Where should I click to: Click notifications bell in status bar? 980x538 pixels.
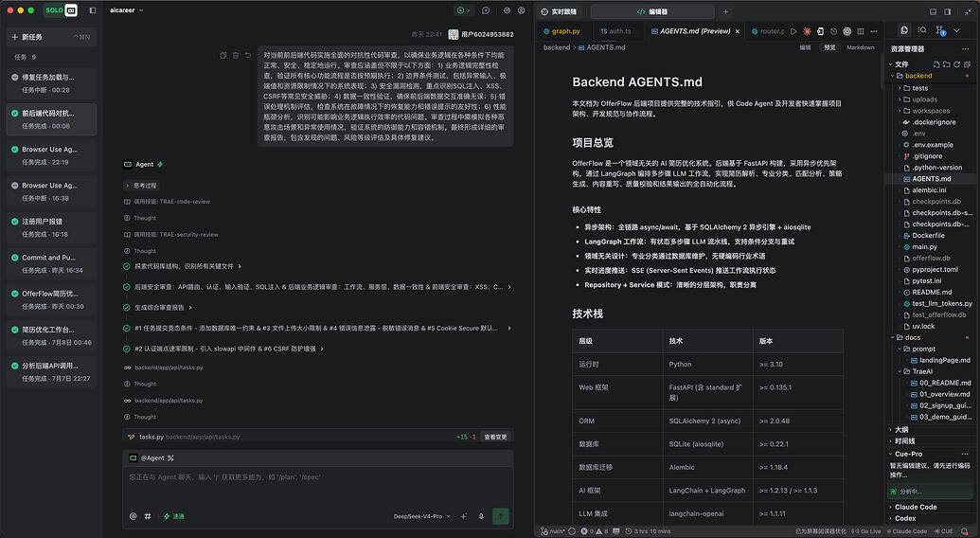pos(964,531)
